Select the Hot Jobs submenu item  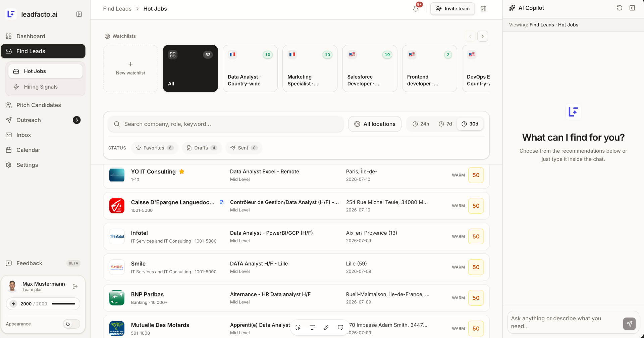click(x=45, y=71)
